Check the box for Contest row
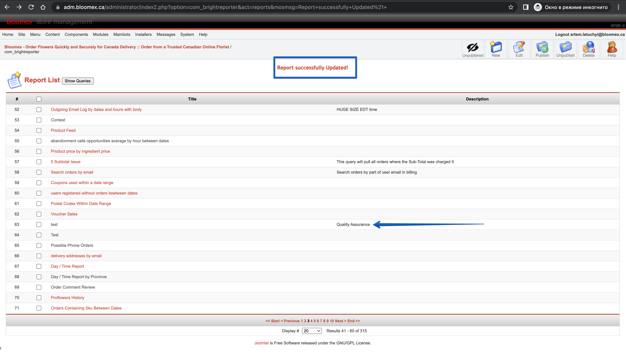This screenshot has height=364, width=626. [39, 120]
